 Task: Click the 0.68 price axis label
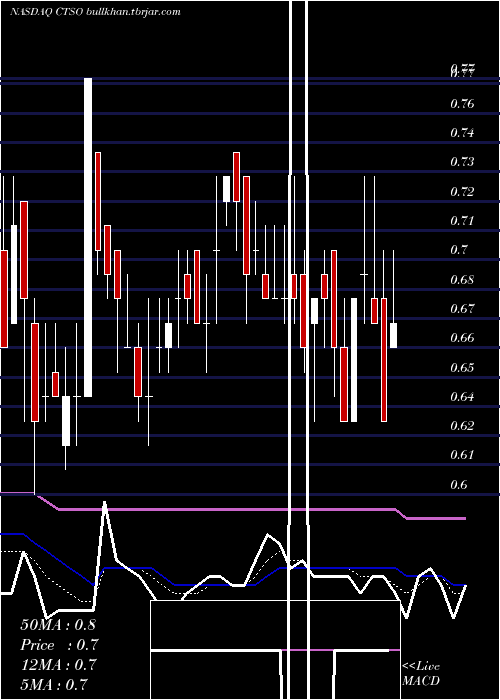[x=462, y=280]
